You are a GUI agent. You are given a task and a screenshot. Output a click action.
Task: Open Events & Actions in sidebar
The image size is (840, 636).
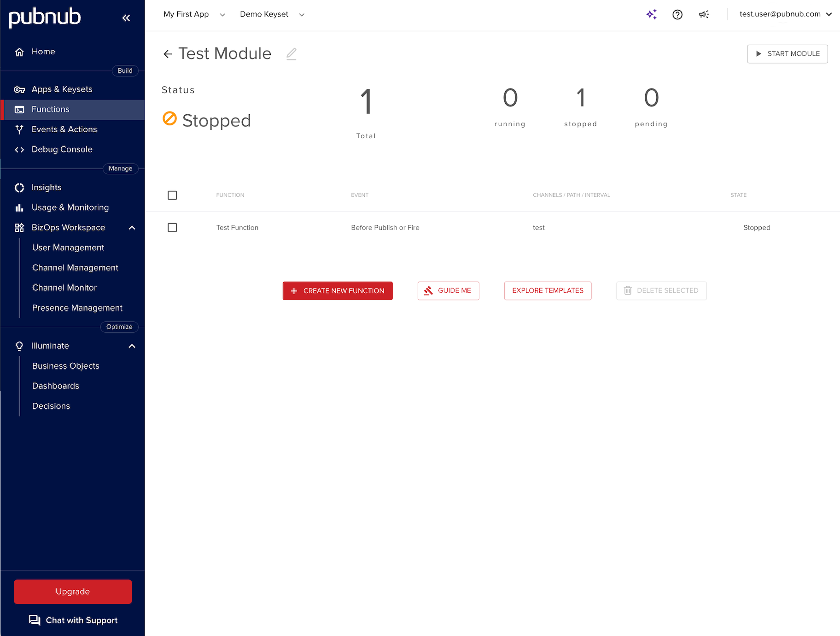click(64, 130)
